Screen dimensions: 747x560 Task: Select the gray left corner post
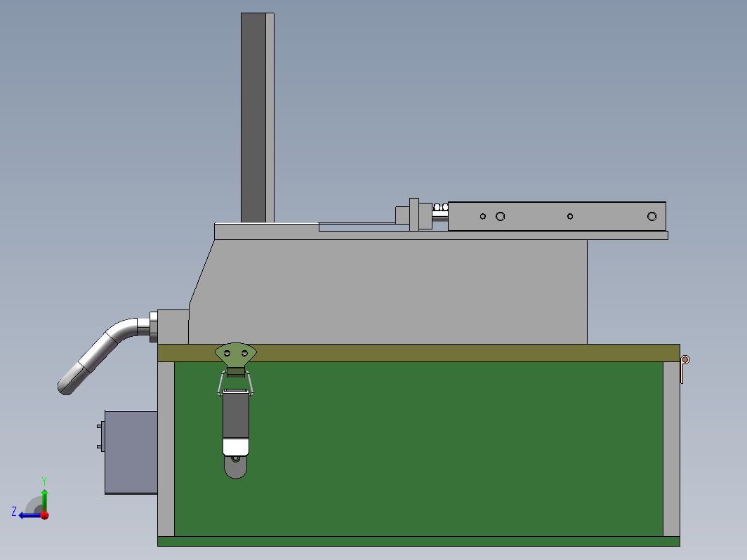tap(166, 449)
